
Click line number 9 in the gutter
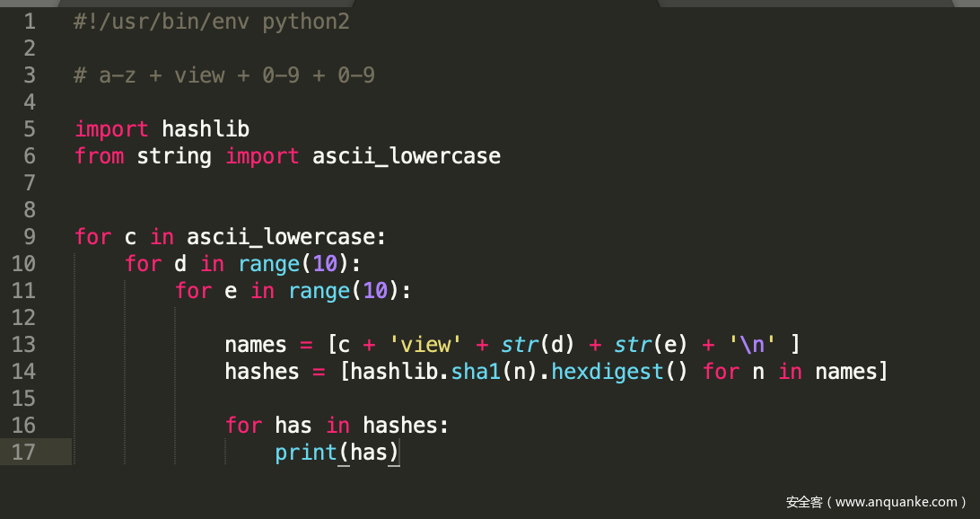click(x=30, y=237)
